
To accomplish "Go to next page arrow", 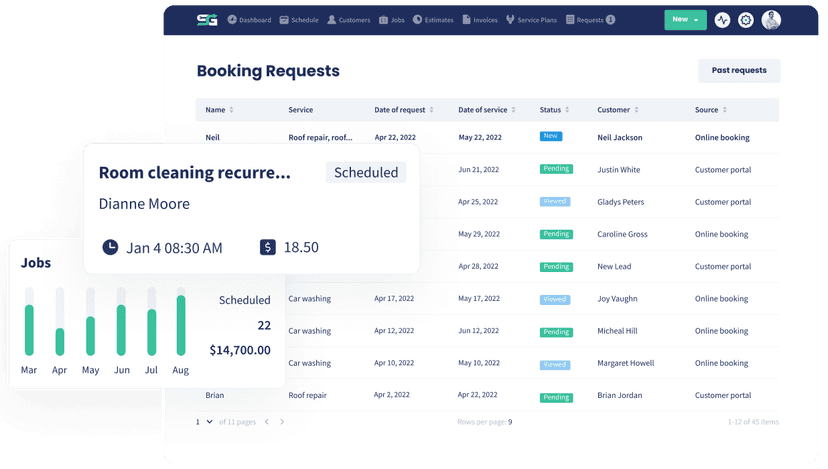I will [282, 421].
